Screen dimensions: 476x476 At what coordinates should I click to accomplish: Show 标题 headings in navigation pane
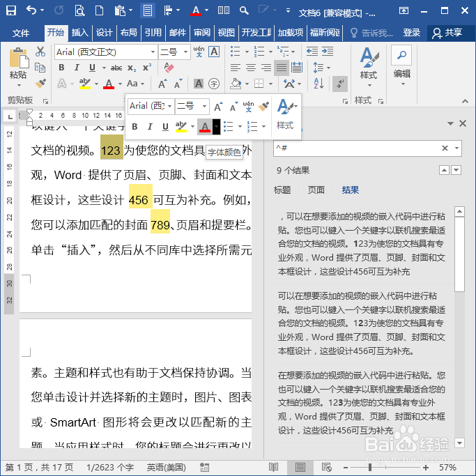pyautogui.click(x=282, y=190)
